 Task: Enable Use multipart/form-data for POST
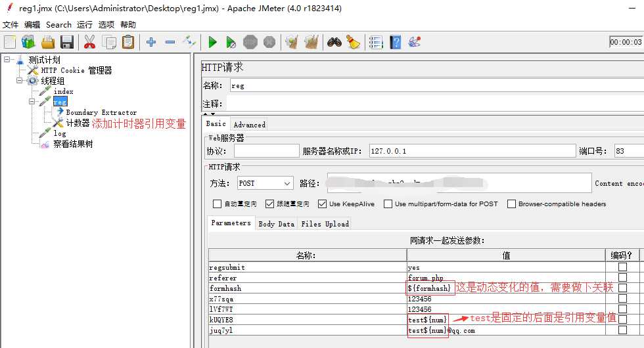click(x=388, y=204)
